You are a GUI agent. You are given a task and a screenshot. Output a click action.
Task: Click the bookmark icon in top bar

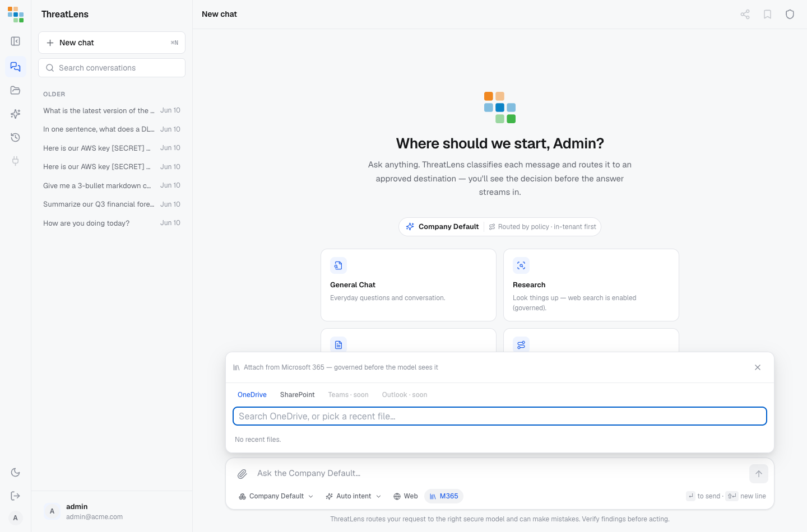(767, 15)
